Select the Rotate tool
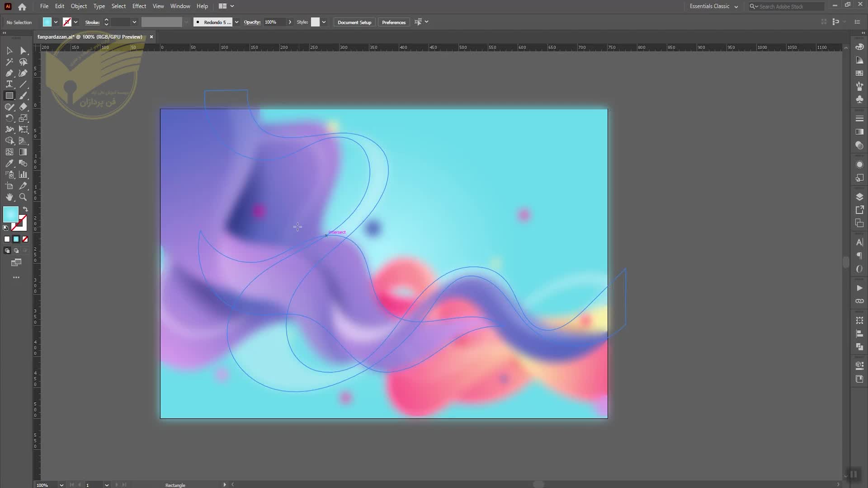Viewport: 868px width, 488px height. click(x=9, y=118)
